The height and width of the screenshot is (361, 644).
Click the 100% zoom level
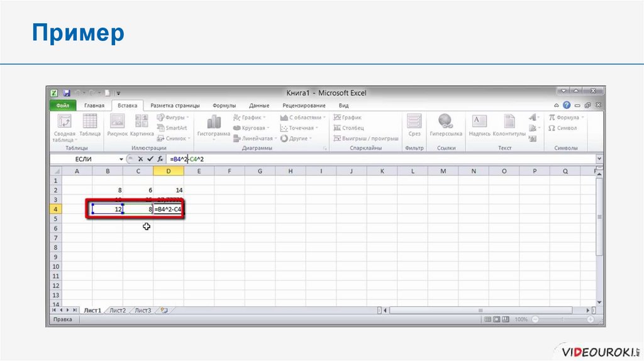tap(521, 319)
